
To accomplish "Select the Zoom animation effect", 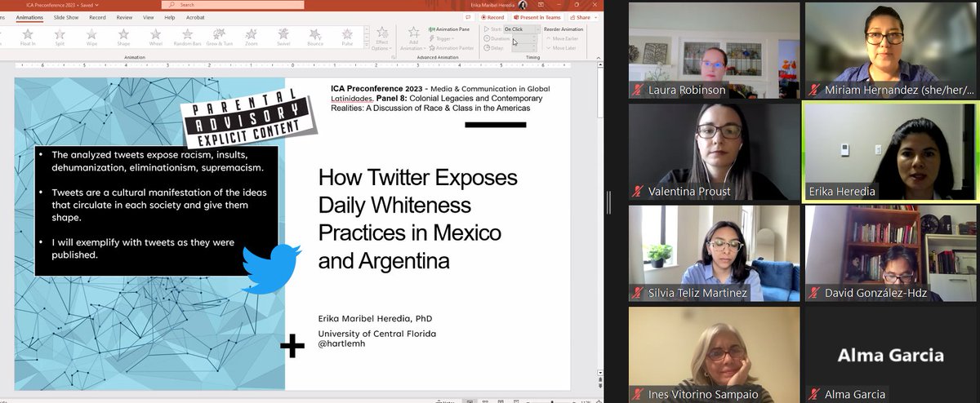I will 252,37.
